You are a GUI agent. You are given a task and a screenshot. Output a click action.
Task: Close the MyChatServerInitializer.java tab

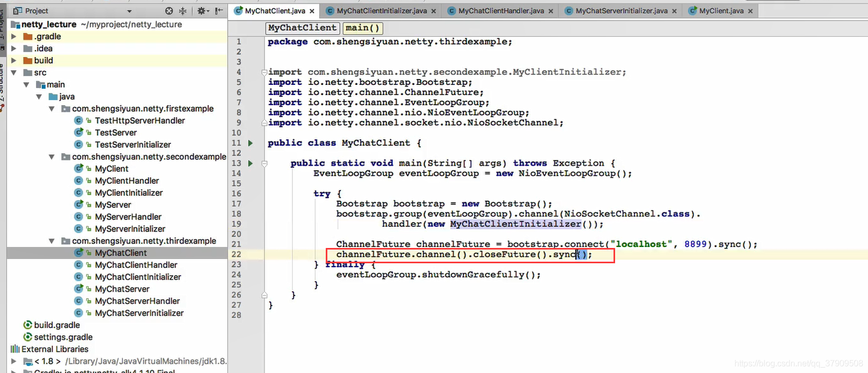click(x=674, y=11)
